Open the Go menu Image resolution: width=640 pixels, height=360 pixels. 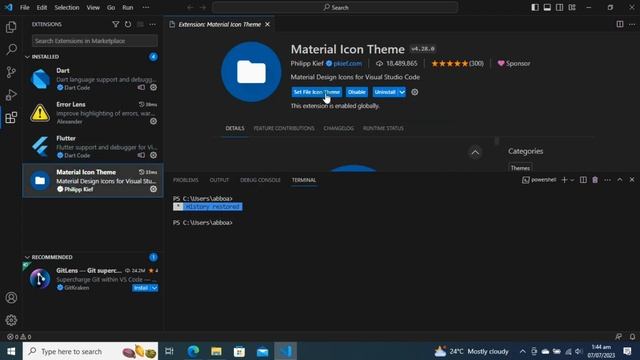point(111,7)
